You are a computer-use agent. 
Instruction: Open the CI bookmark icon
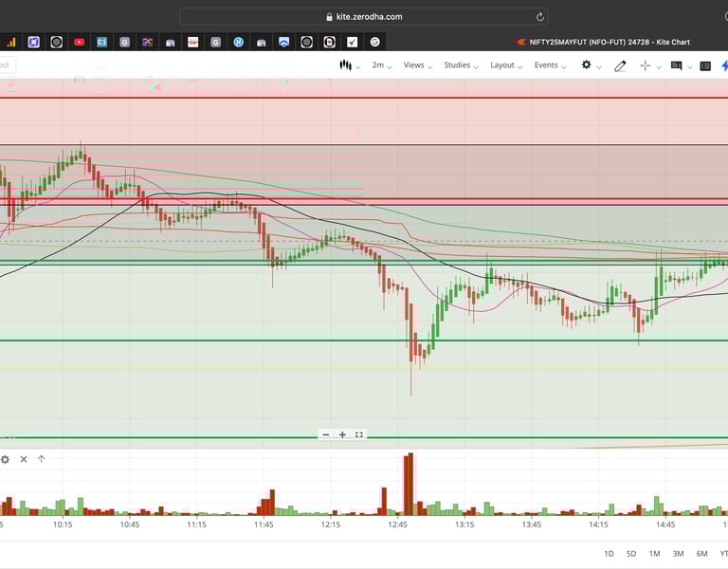point(101,43)
